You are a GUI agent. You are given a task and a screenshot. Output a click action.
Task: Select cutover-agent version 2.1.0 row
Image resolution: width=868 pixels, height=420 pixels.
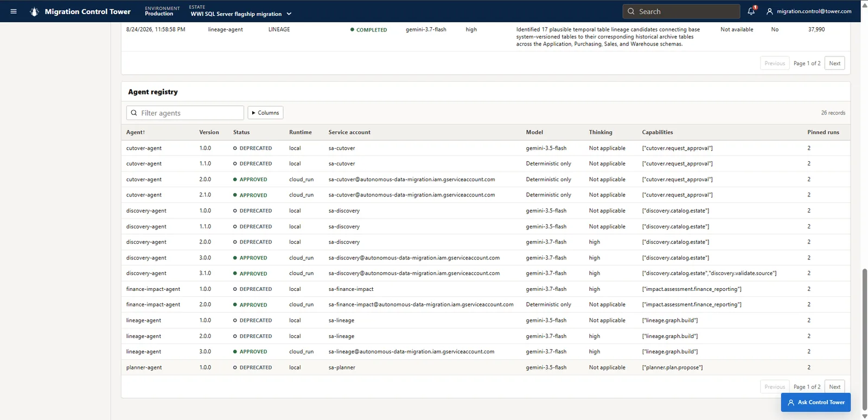point(486,195)
